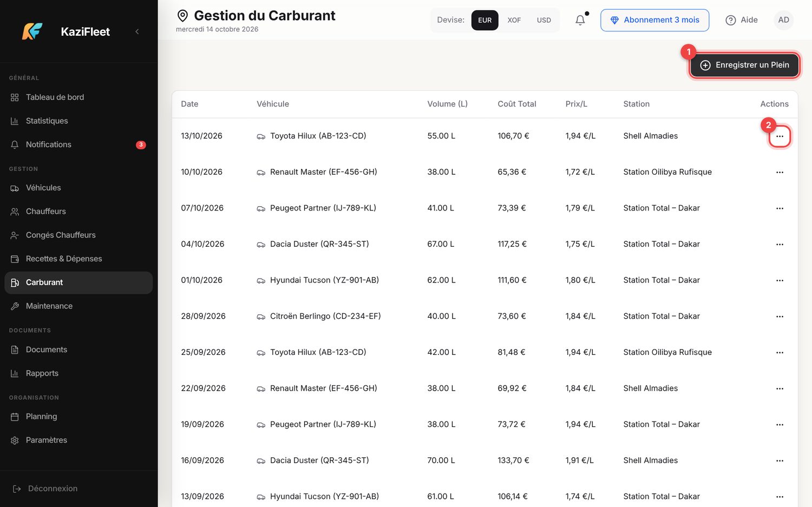The image size is (812, 507).
Task: Switch currency to XOF
Action: click(514, 20)
